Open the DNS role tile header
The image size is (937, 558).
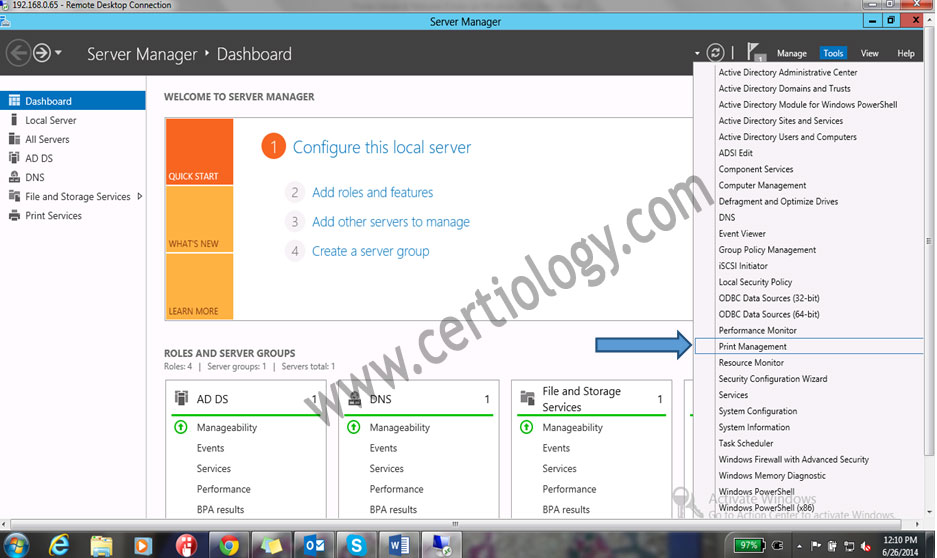pyautogui.click(x=418, y=398)
